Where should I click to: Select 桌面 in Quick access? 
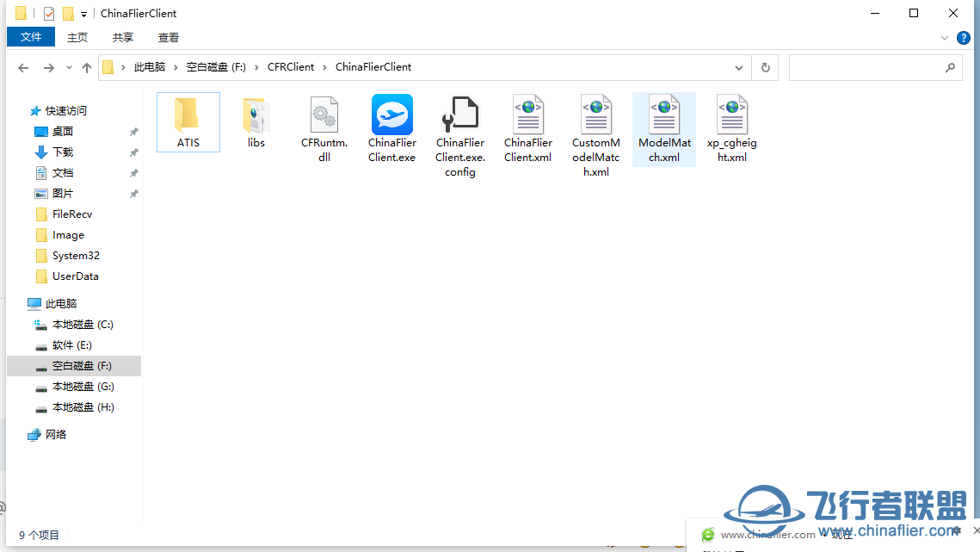[x=63, y=132]
